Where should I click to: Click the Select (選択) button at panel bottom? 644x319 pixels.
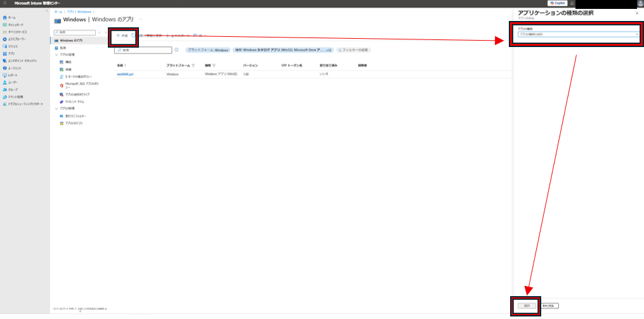pos(527,306)
